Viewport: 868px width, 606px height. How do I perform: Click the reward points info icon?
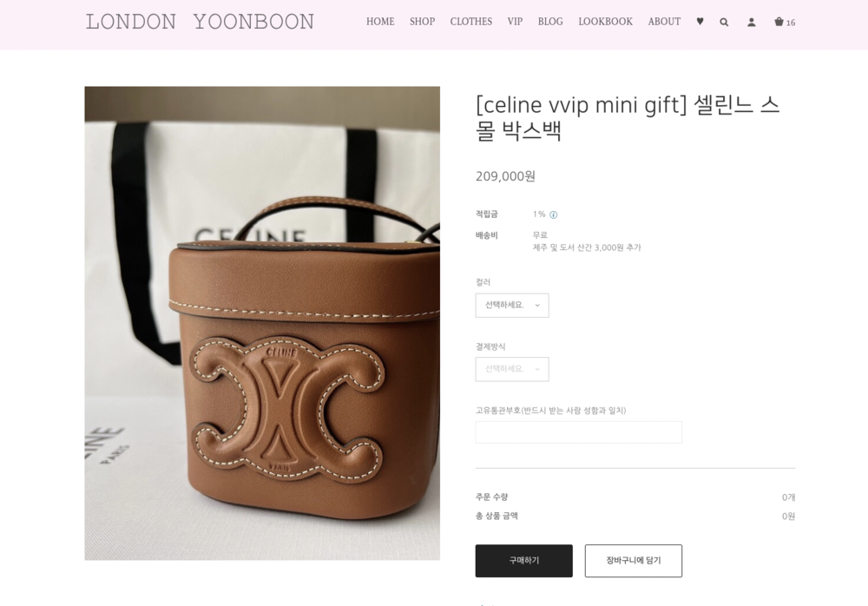point(553,215)
